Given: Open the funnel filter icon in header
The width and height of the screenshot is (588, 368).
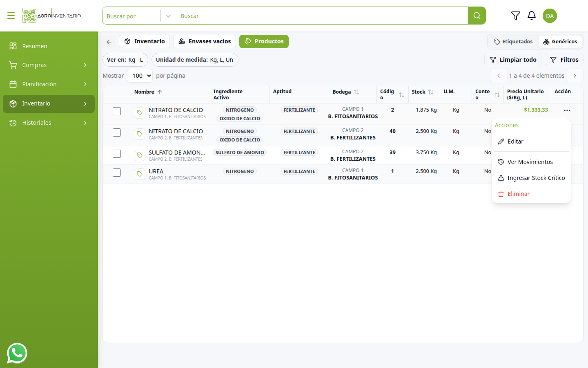Looking at the screenshot, I should tap(515, 16).
